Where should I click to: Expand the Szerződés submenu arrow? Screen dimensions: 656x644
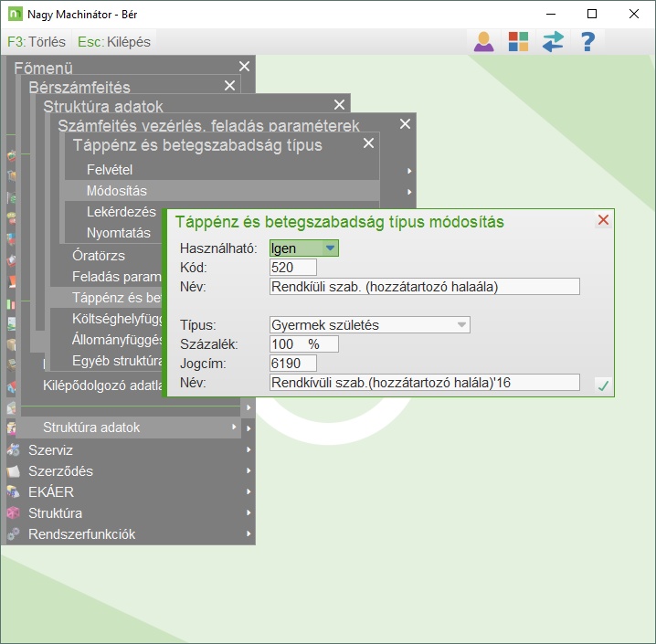pos(249,470)
